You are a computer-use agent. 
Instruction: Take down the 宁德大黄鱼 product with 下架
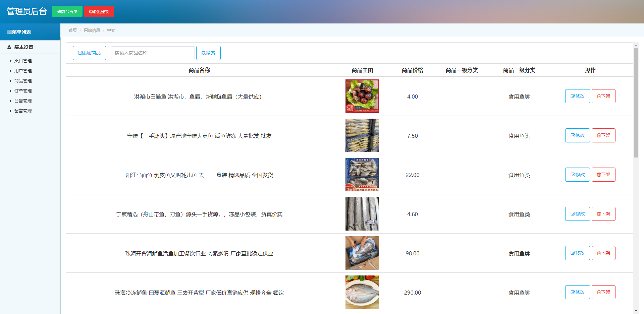(x=603, y=135)
